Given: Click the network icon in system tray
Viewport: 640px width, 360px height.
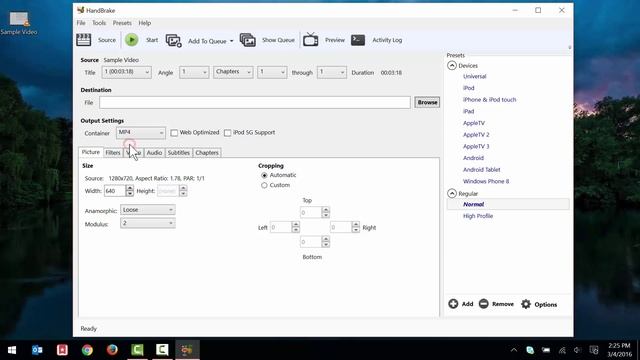Looking at the screenshot, I should click(562, 350).
